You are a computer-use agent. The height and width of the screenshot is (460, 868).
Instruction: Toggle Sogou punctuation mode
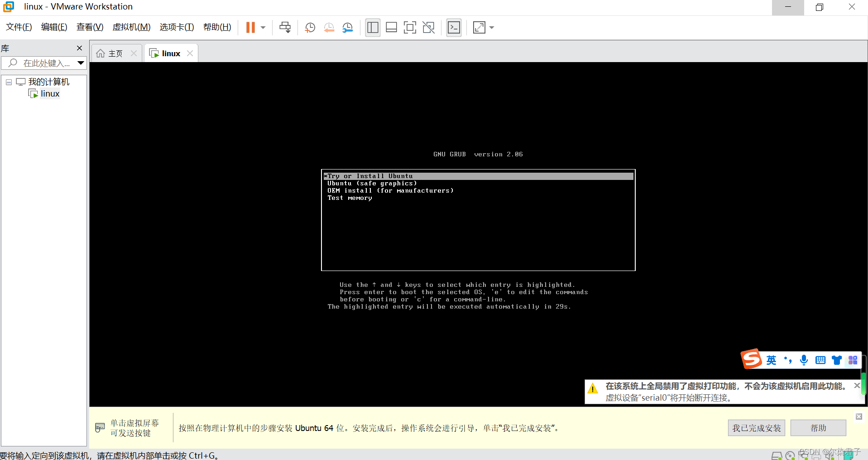[788, 360]
